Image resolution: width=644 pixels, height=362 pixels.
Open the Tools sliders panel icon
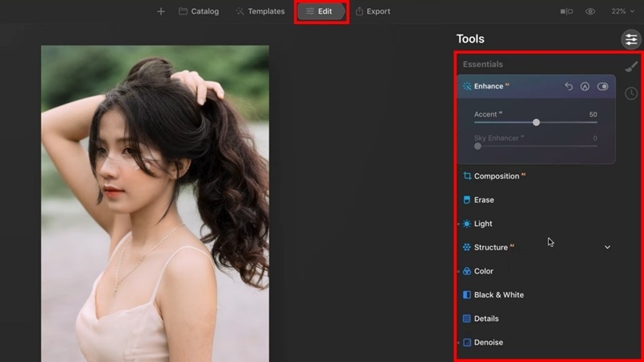(630, 39)
